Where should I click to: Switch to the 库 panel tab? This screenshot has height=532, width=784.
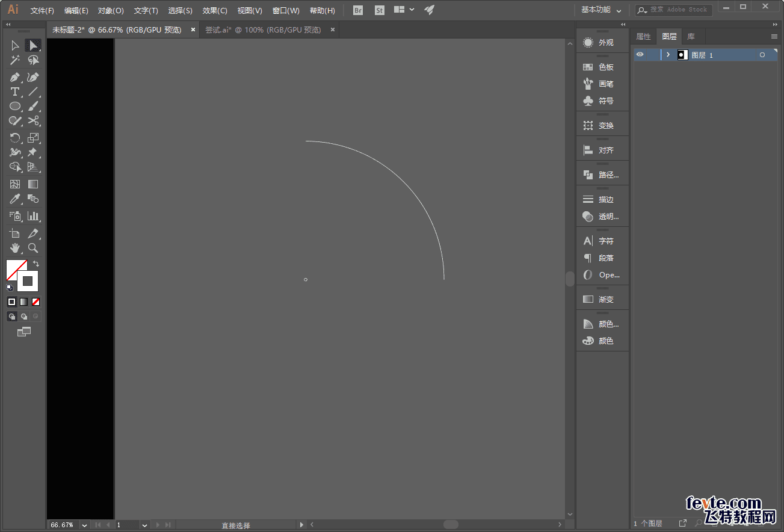click(691, 37)
